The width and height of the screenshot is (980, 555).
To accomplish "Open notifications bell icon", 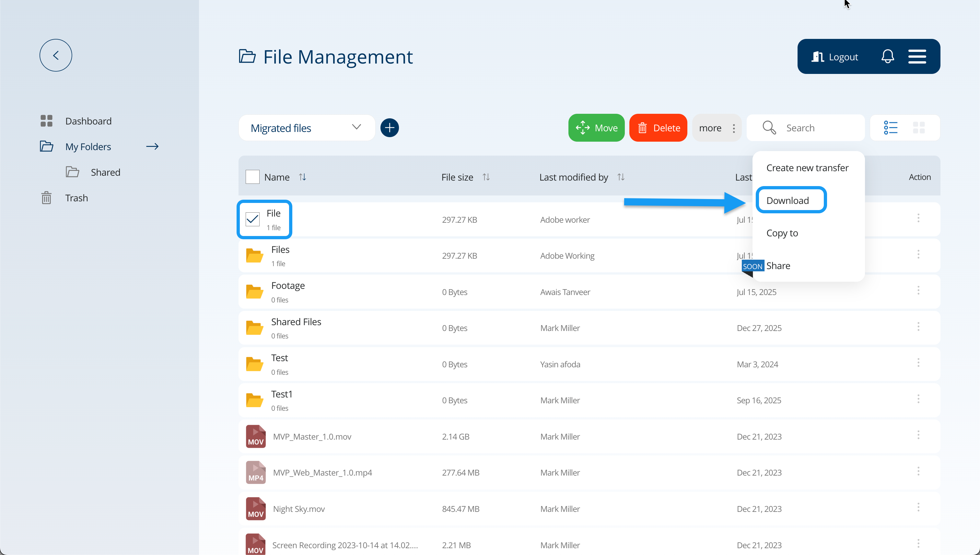I will coord(887,56).
